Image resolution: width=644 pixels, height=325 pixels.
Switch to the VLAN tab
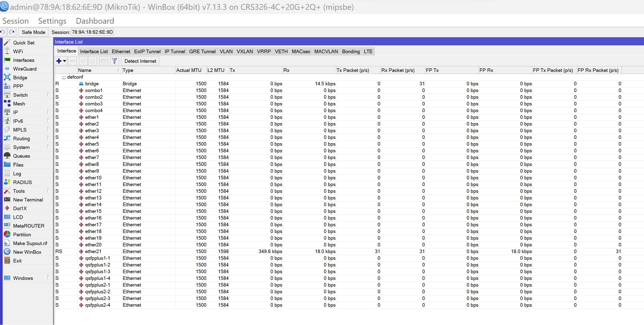pyautogui.click(x=226, y=51)
